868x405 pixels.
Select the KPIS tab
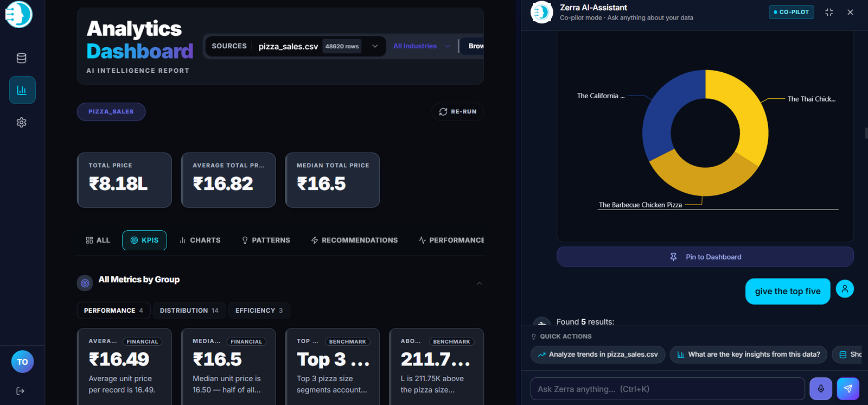pos(144,240)
